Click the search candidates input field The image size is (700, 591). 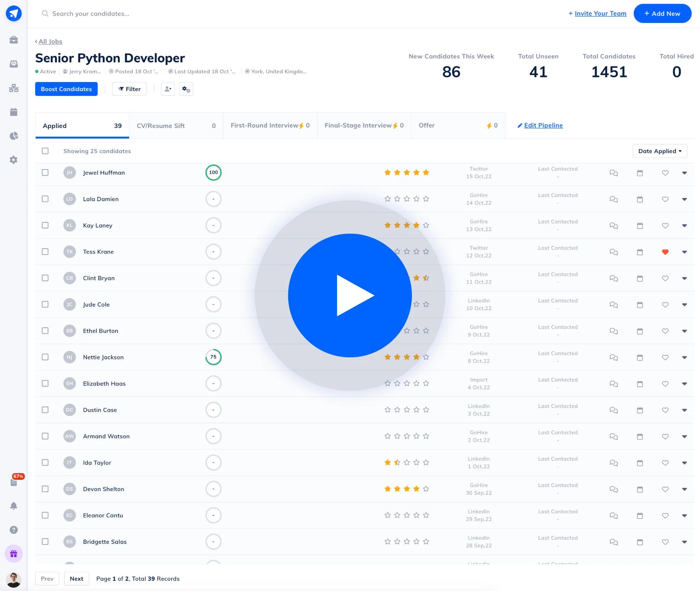(90, 13)
